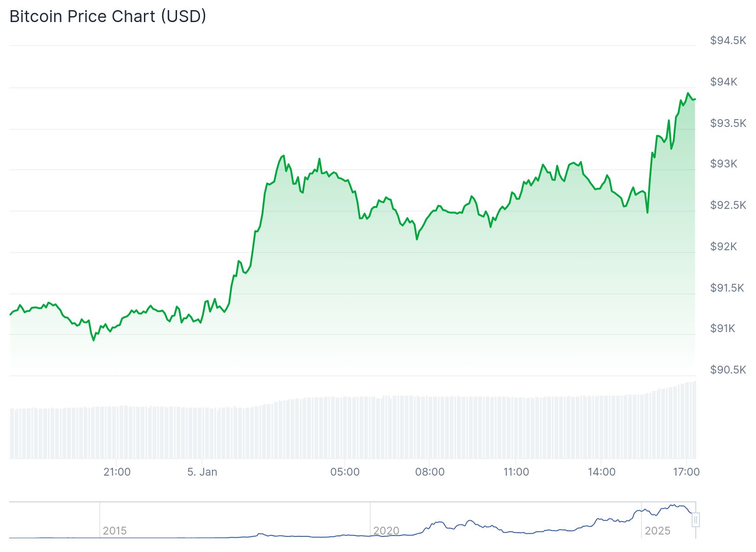The image size is (756, 552).
Task: Click the 08:00 time axis label
Action: coord(430,472)
